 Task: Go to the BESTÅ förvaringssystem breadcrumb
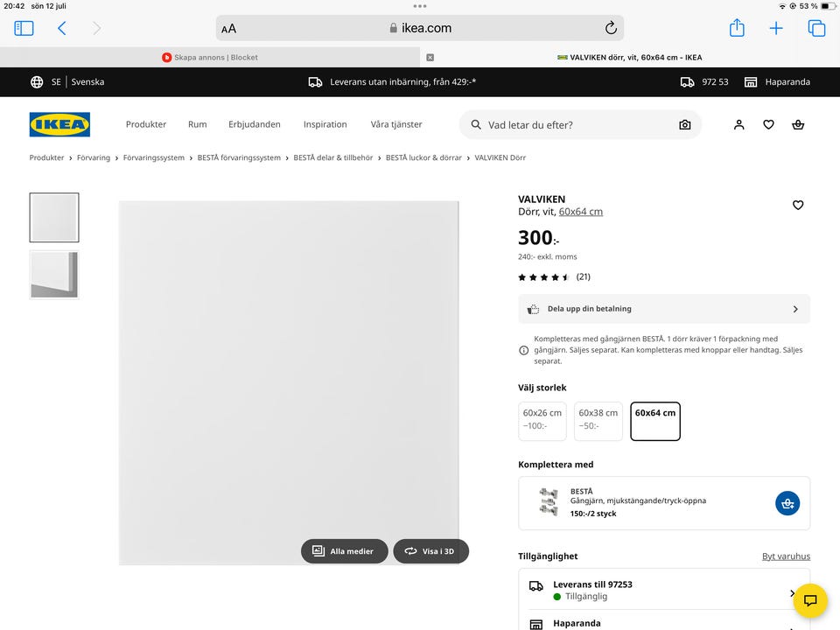click(239, 157)
